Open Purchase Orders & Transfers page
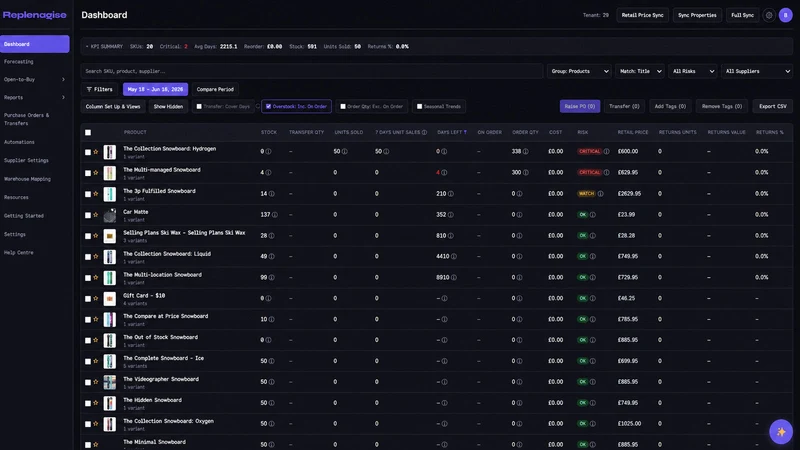The height and width of the screenshot is (450, 800). (27, 119)
